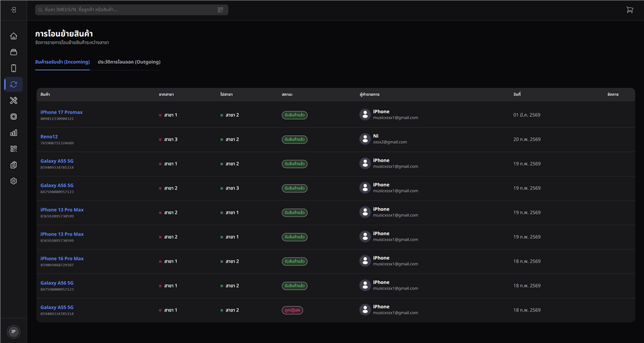Click email xssx2@gmail.com
The height and width of the screenshot is (343, 644).
point(390,142)
